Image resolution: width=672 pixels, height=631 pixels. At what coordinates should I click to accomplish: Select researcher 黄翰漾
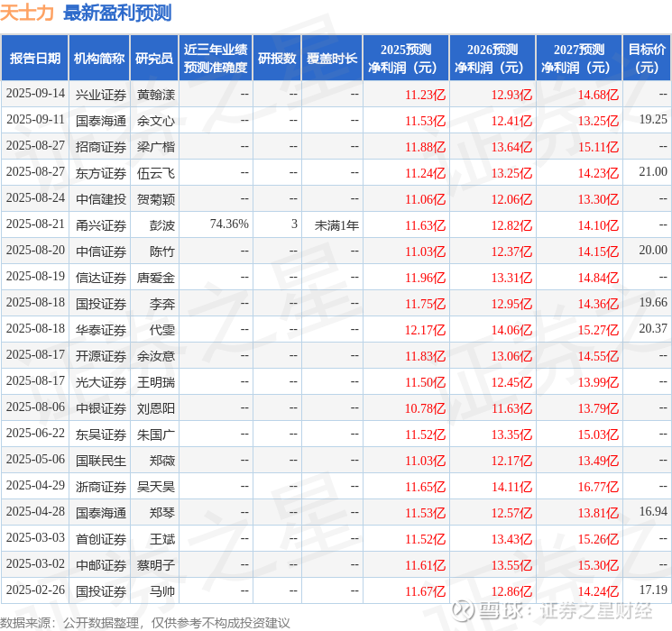pyautogui.click(x=156, y=95)
